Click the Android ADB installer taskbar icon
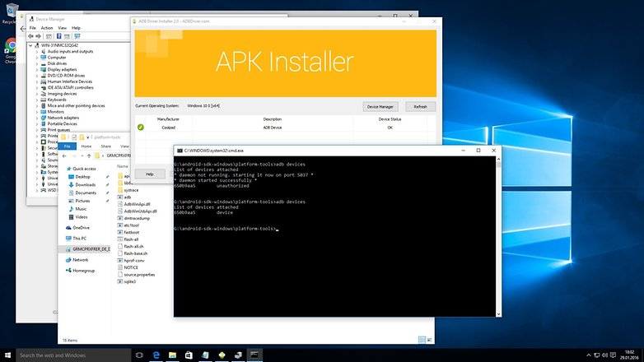The image size is (644, 362). (x=222, y=355)
